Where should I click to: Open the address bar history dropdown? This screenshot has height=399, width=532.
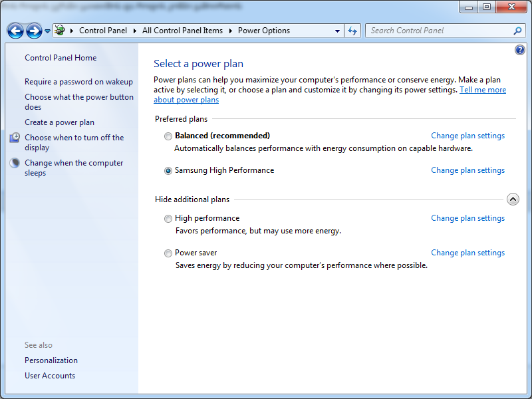point(337,31)
